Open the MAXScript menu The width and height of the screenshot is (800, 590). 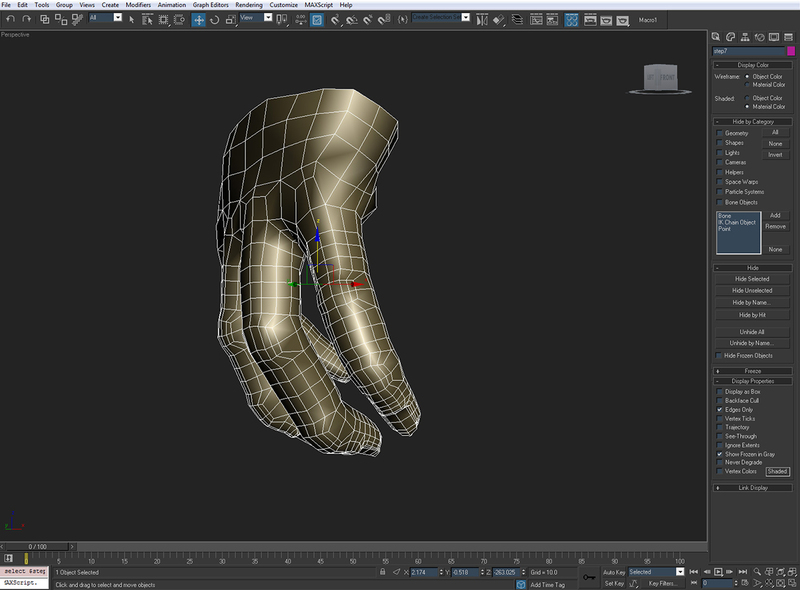coord(319,5)
